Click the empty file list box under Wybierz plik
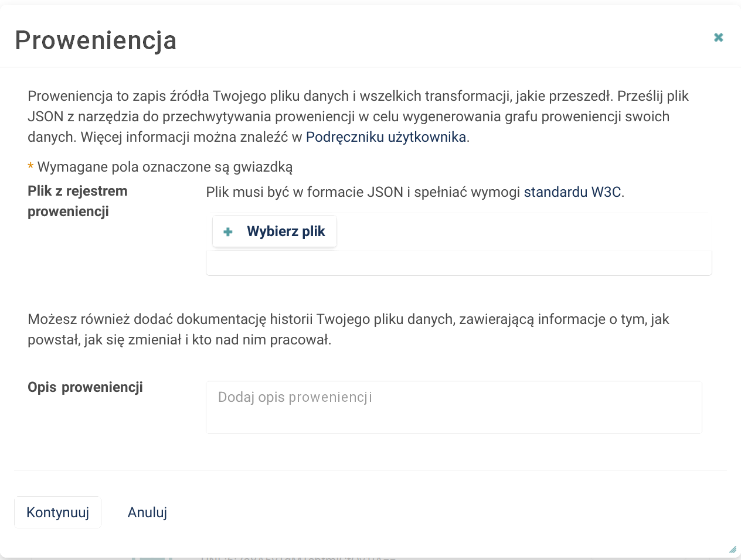The width and height of the screenshot is (741, 560). coord(458,263)
